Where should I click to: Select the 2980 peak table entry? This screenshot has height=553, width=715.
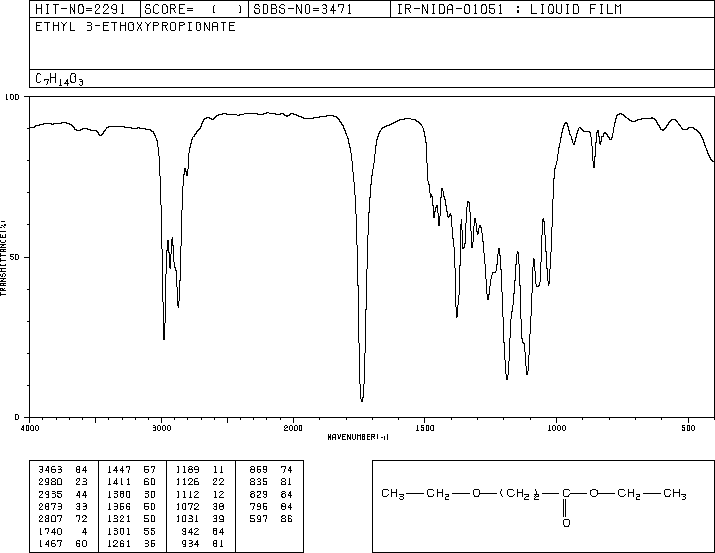tap(63, 482)
